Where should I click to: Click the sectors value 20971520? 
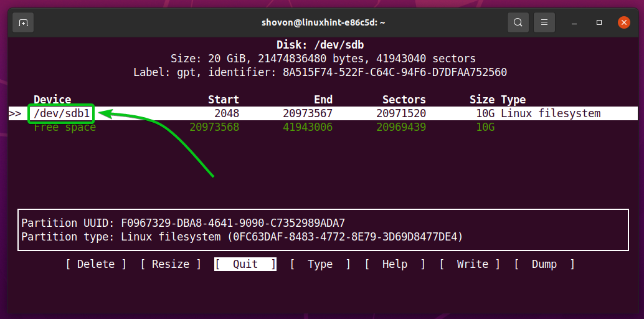point(401,113)
